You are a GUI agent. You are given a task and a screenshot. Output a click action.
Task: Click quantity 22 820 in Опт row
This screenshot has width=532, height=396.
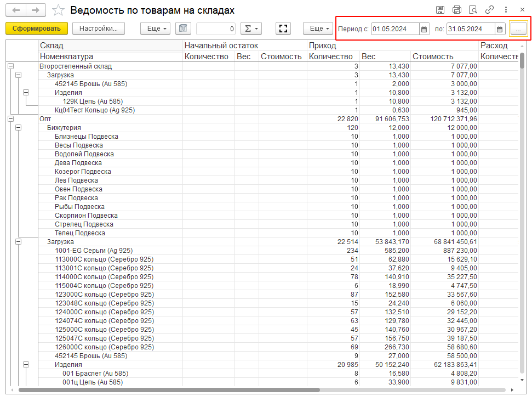[348, 119]
